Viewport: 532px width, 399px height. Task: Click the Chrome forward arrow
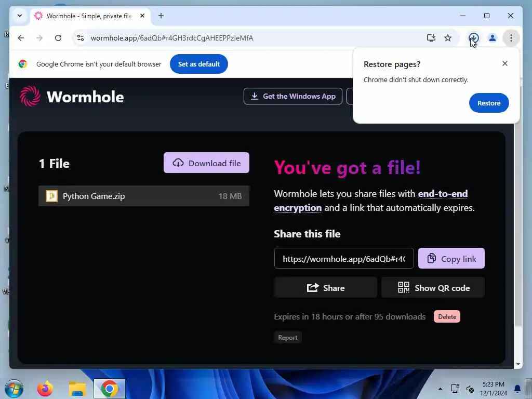coord(39,38)
